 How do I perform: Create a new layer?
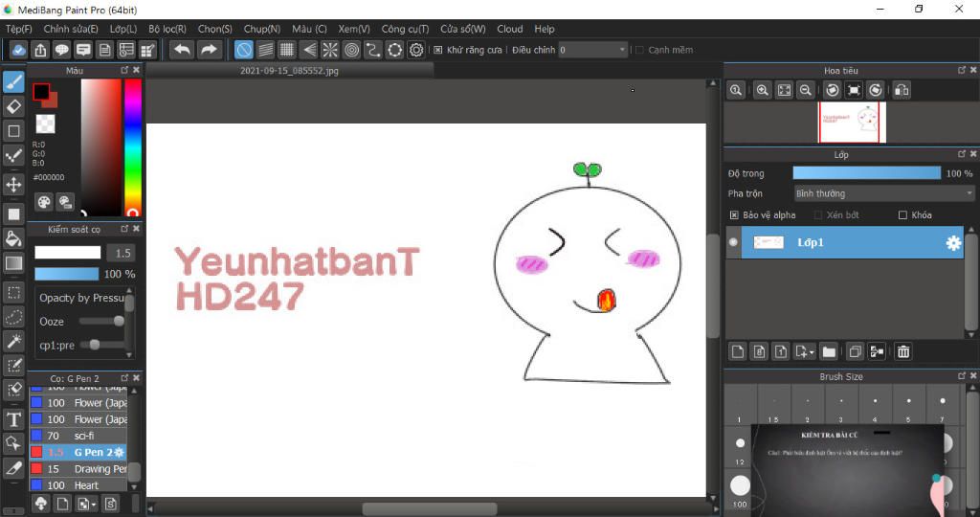[738, 351]
